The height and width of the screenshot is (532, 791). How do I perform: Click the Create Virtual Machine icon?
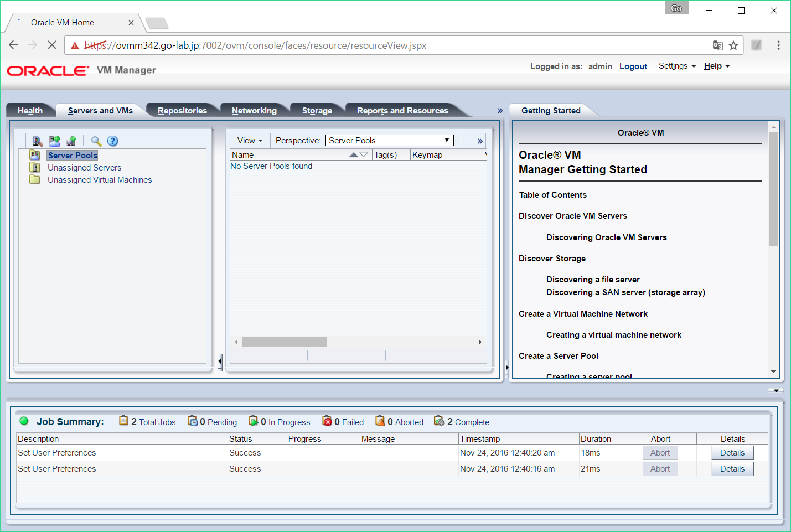[71, 141]
